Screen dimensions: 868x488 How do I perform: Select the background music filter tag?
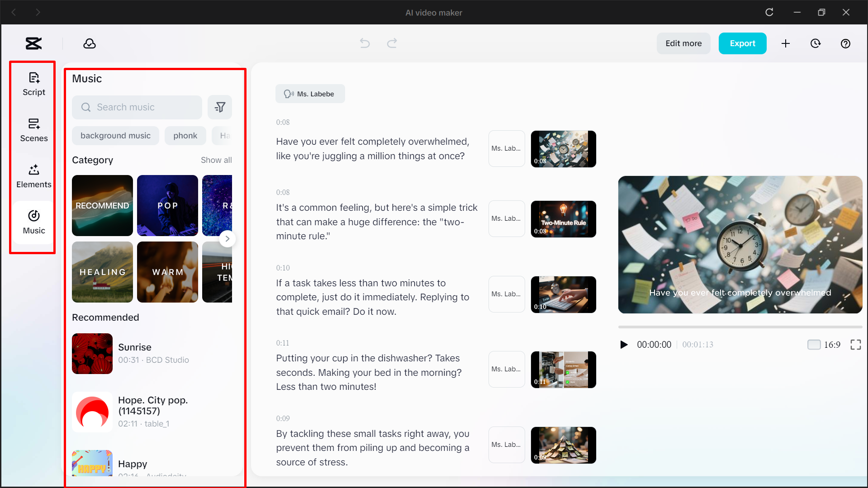[x=115, y=135]
